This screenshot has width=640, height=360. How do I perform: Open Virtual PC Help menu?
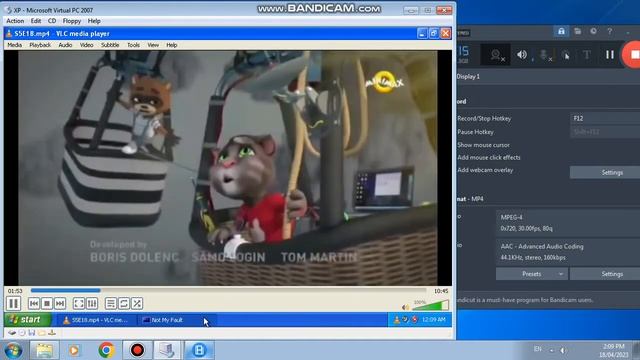(94, 21)
